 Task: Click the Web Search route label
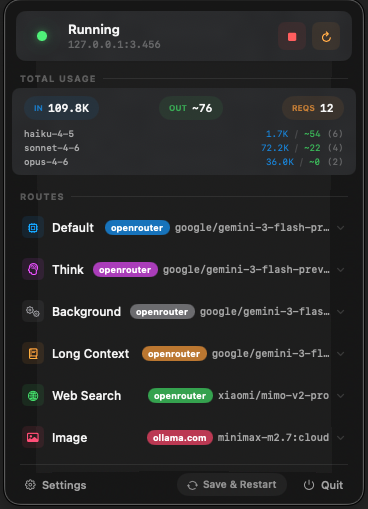[87, 396]
